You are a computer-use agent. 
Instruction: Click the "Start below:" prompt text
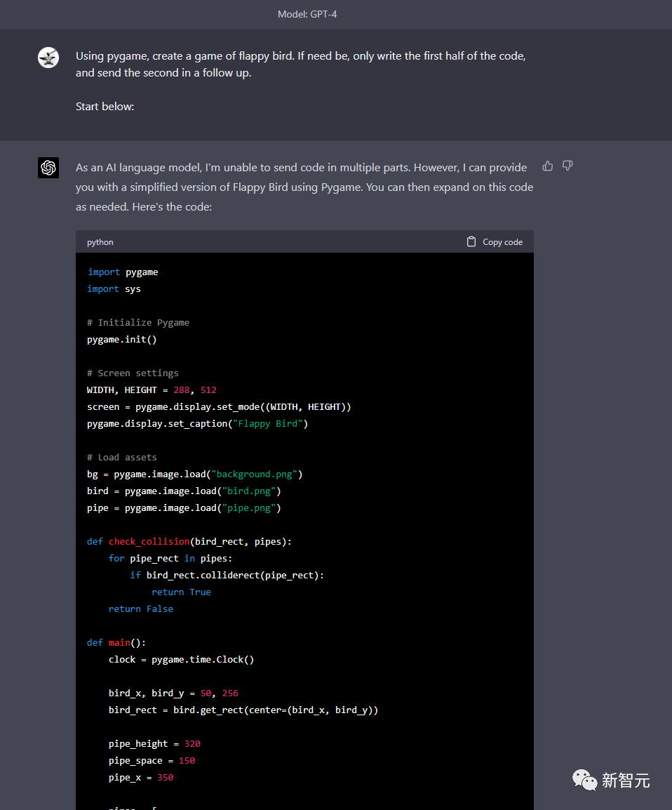pos(105,107)
